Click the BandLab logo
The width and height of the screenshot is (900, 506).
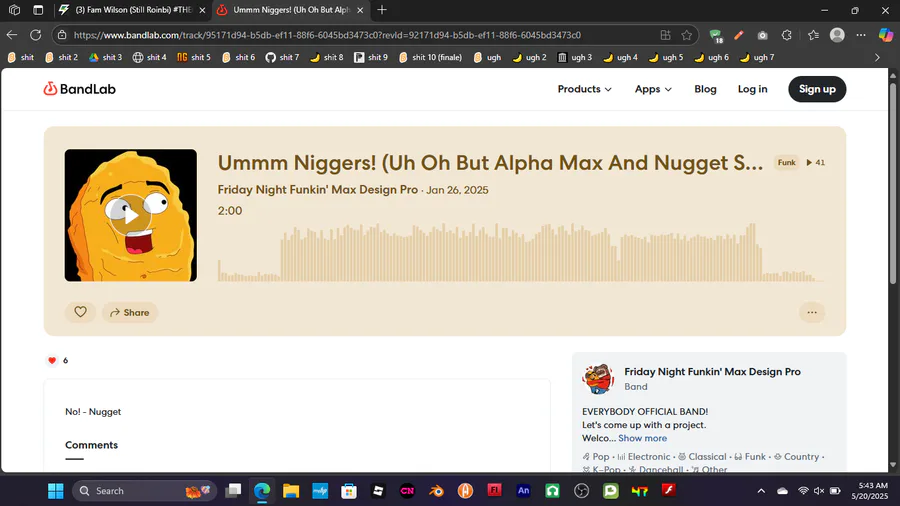click(79, 89)
